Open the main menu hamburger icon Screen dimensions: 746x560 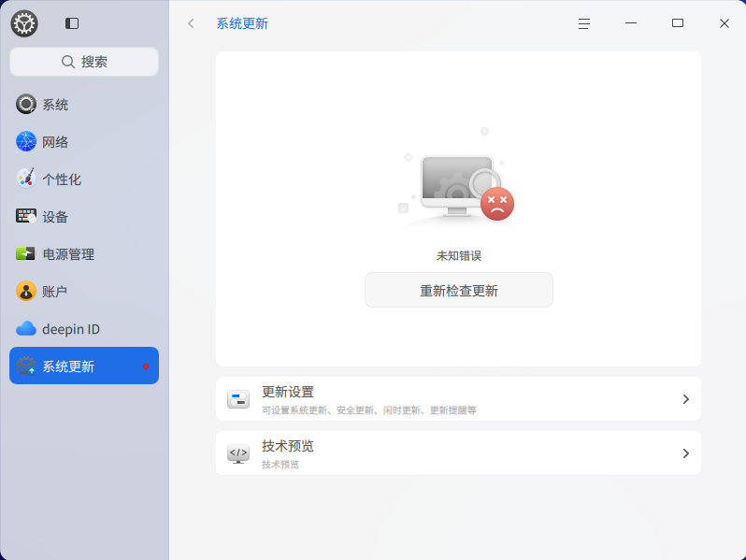pos(584,23)
